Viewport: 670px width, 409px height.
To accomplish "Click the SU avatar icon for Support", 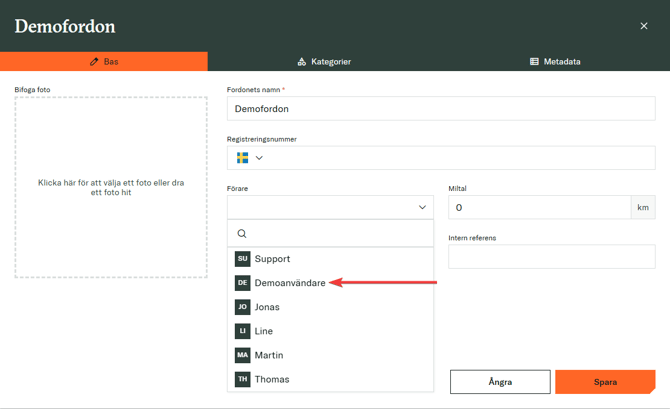I will pyautogui.click(x=242, y=259).
